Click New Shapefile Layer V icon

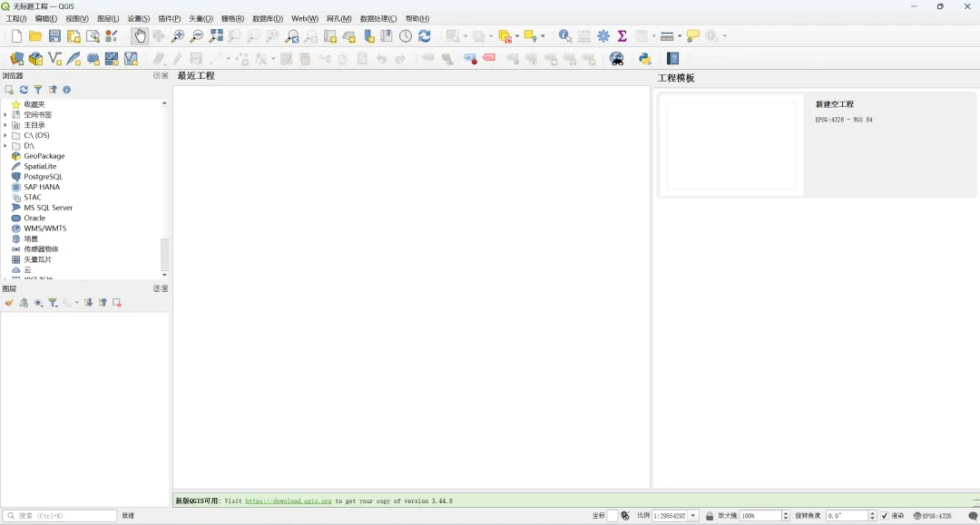tap(55, 59)
